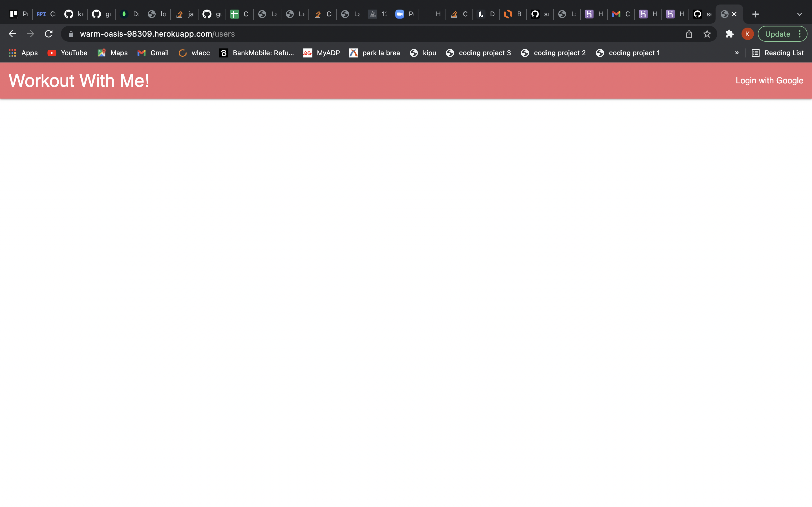Select the YouTube bookmark

67,53
